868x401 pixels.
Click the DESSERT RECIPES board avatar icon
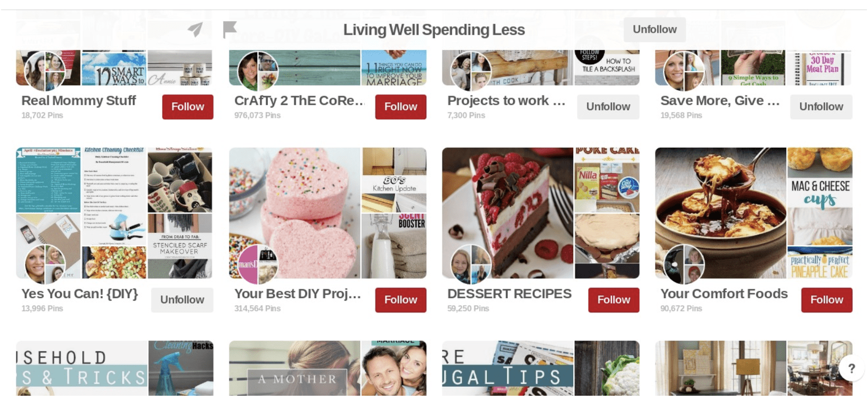[471, 264]
